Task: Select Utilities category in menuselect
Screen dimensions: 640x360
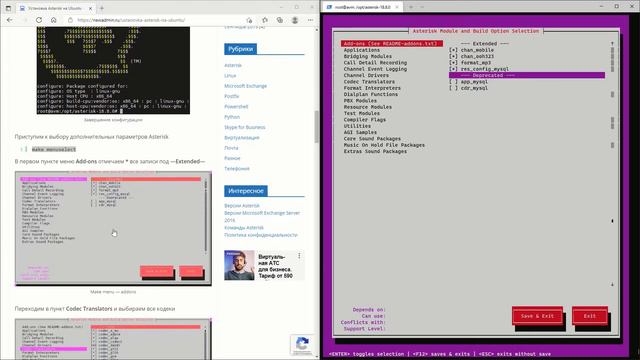Action: [x=357, y=126]
